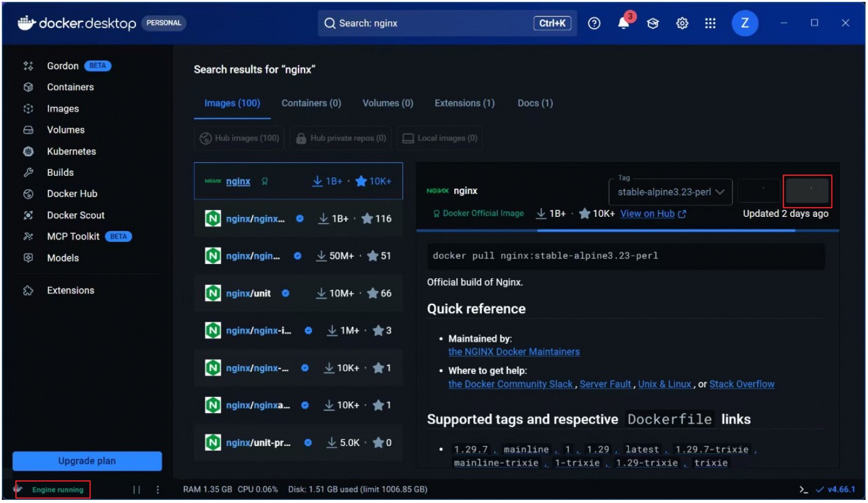Click the whale icon beside Engine running

[x=18, y=489]
